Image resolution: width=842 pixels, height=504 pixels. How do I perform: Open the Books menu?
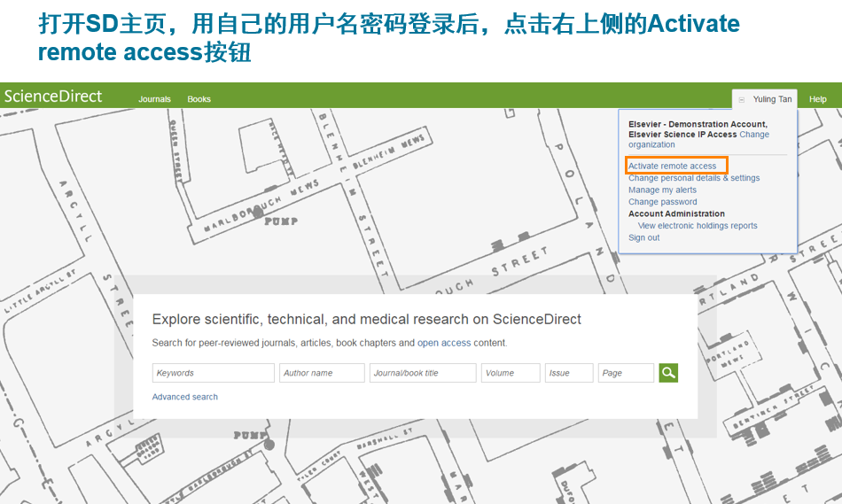pos(199,99)
